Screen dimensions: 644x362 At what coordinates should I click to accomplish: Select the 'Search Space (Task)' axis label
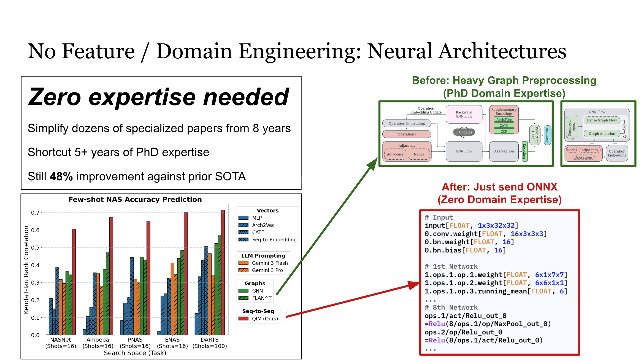click(135, 353)
